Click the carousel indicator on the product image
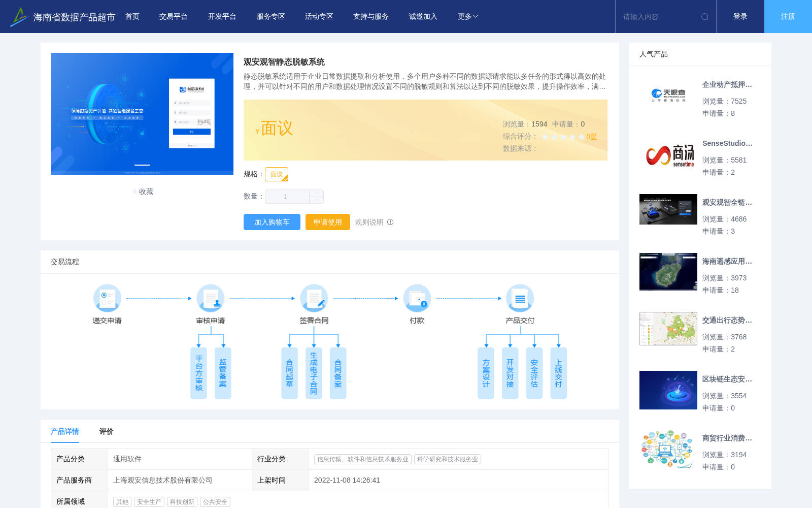 [142, 165]
